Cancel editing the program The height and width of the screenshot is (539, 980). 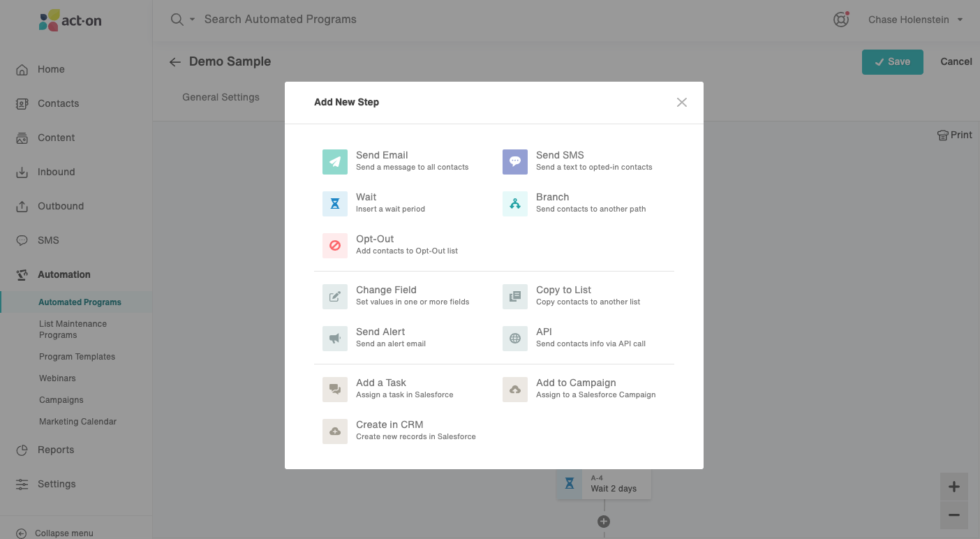[x=956, y=61]
